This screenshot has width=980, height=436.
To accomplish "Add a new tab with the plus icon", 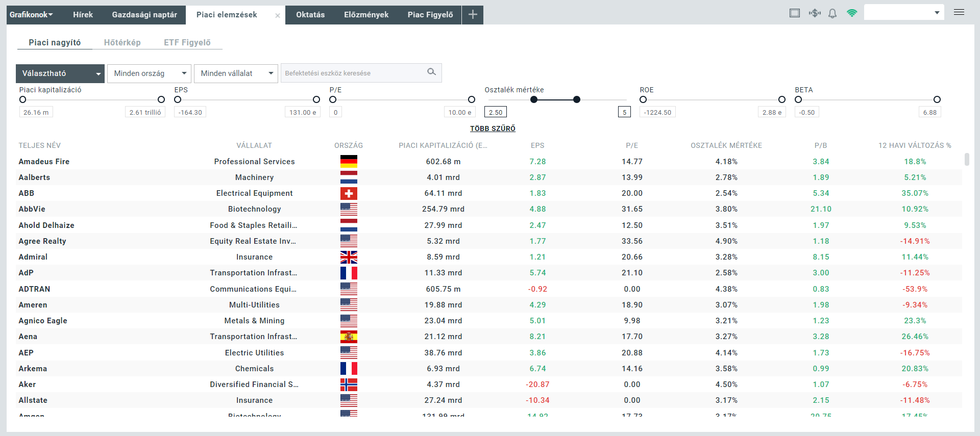I will click(x=473, y=15).
